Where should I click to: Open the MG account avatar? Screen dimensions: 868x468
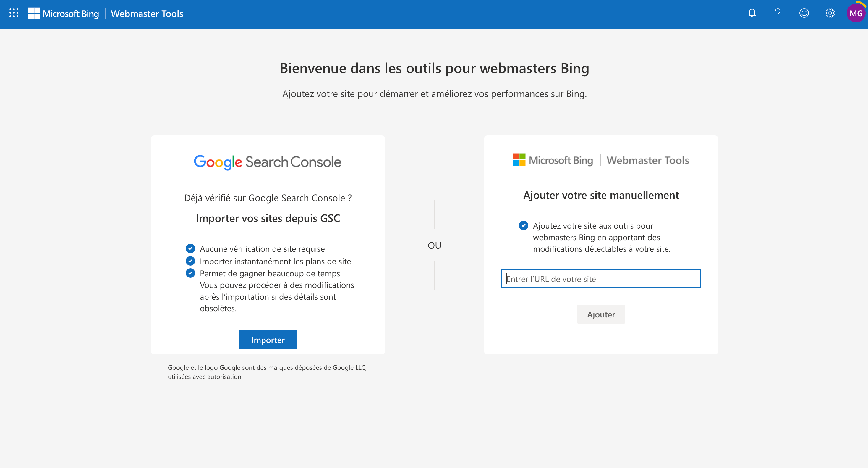point(856,13)
